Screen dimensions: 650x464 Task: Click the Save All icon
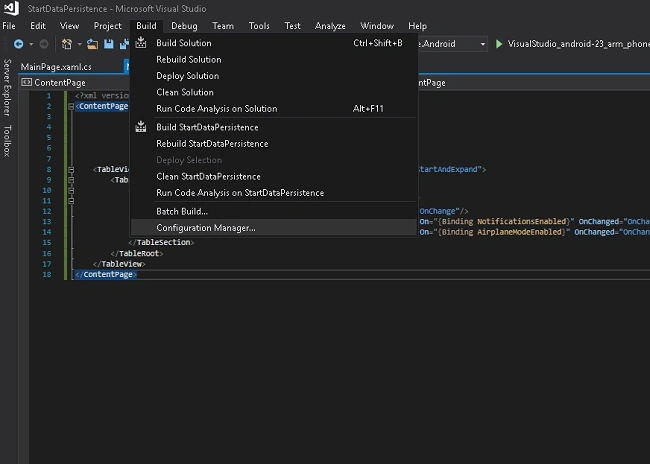tap(124, 44)
